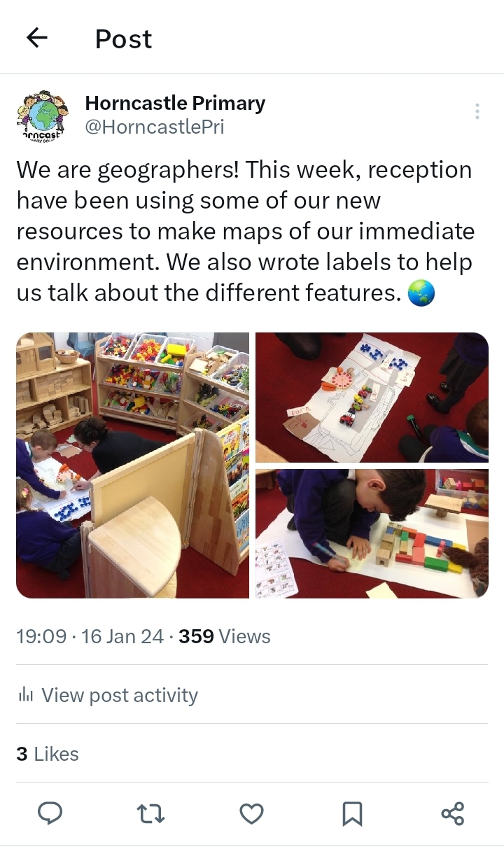Go back using the arrow icon
This screenshot has height=856, width=504.
(36, 38)
